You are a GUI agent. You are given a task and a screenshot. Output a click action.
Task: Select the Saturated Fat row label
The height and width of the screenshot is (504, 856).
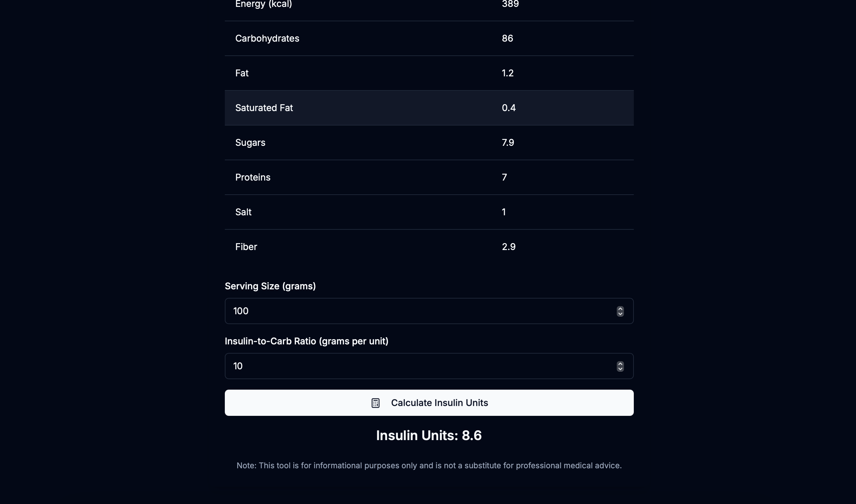coord(264,108)
